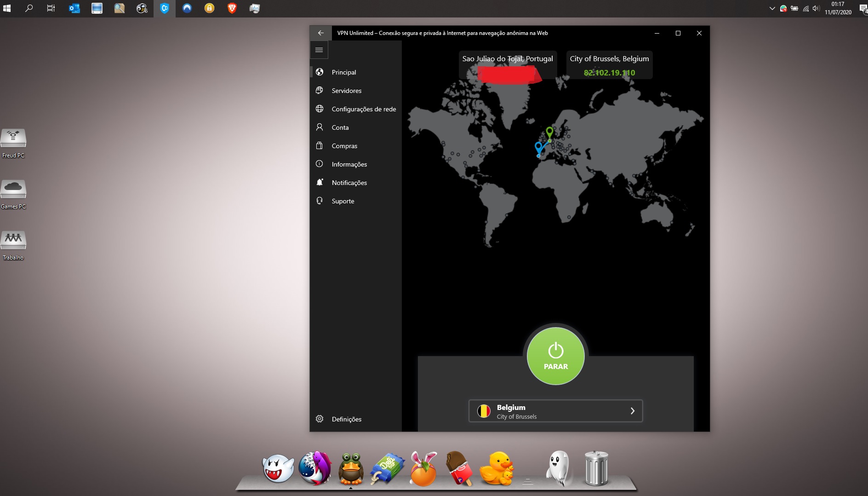Open Task View on the taskbar
Viewport: 868px width, 496px height.
tap(51, 8)
